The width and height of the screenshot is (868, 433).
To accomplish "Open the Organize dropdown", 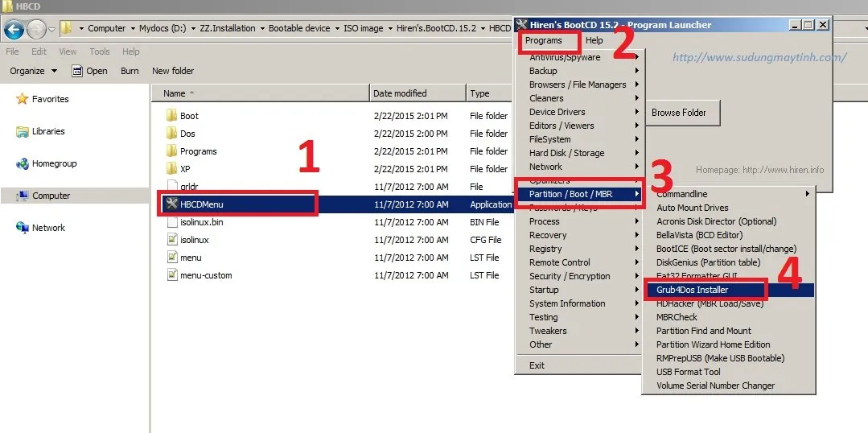I will click(33, 71).
